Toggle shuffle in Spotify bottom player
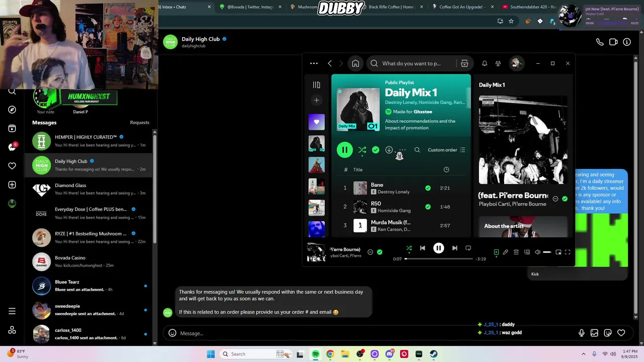This screenshot has width=644, height=362. (409, 248)
